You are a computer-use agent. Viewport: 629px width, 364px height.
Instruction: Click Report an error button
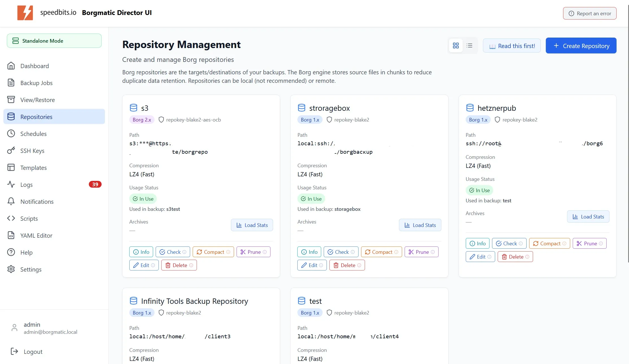(x=590, y=13)
